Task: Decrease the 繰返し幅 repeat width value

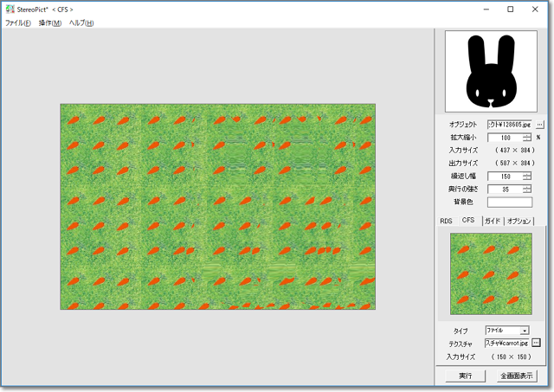Action: pos(527,178)
